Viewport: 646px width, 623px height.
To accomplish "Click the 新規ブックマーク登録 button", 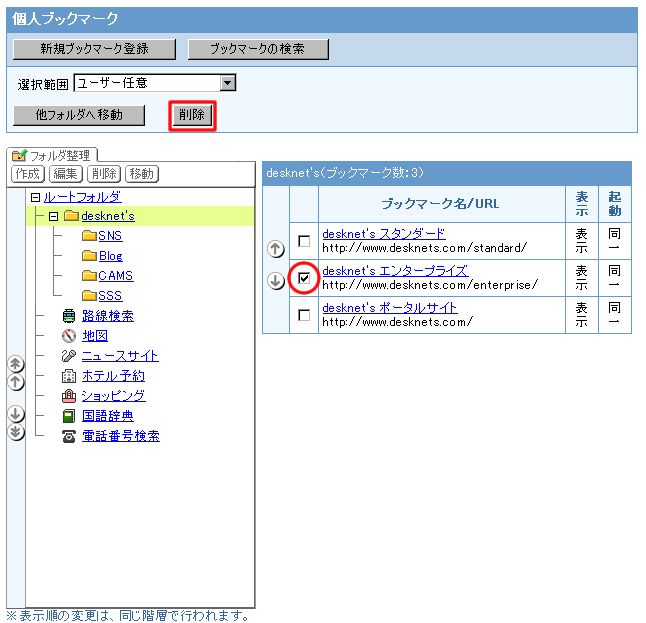I will pyautogui.click(x=94, y=49).
